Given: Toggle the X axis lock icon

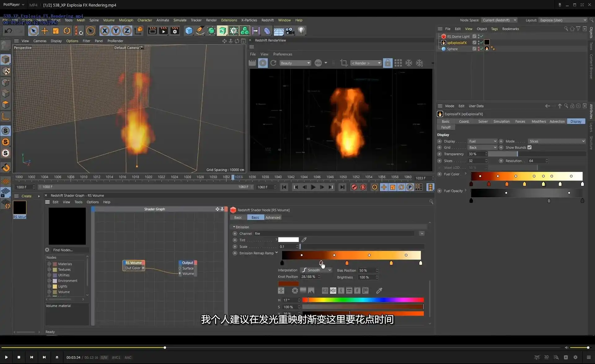Looking at the screenshot, I should point(104,31).
